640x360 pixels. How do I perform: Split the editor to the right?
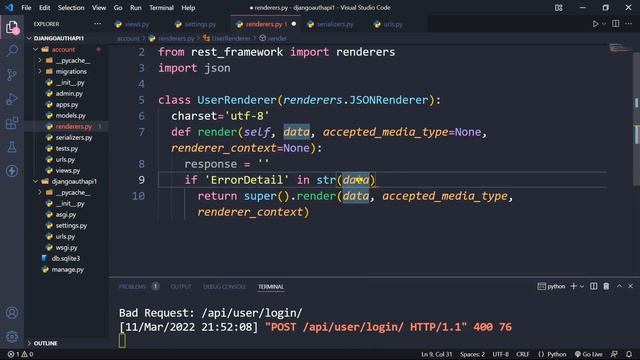(x=616, y=24)
